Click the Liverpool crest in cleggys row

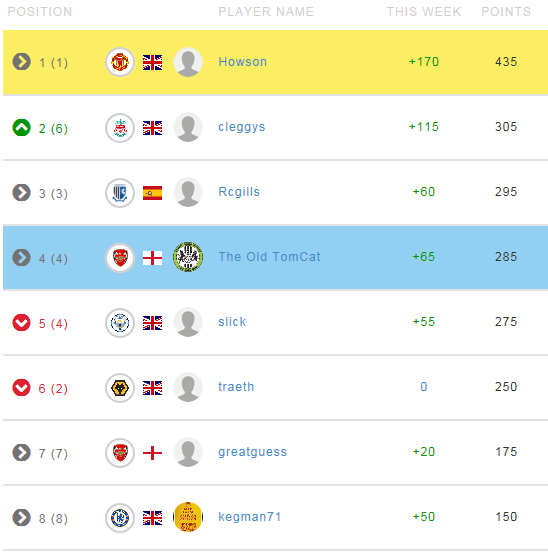pos(120,127)
